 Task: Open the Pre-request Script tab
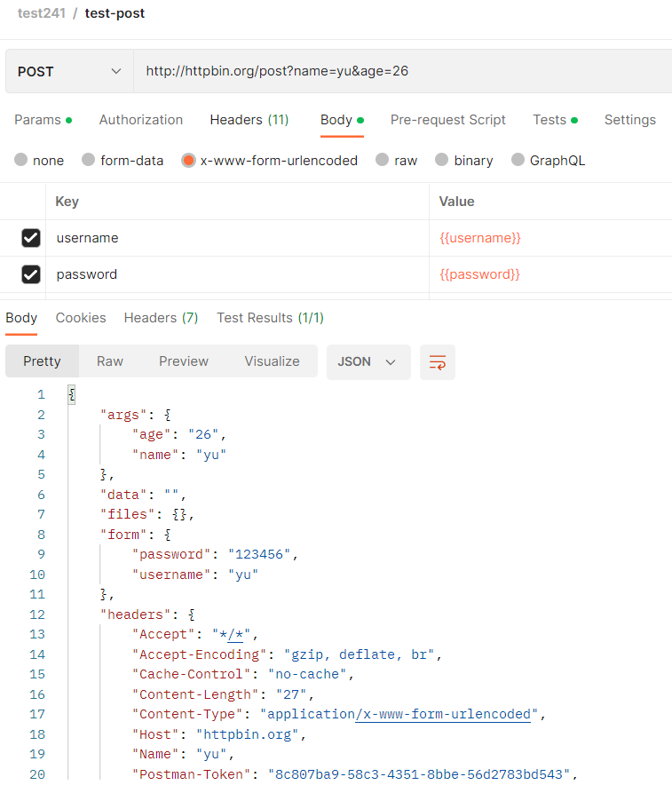pos(448,120)
